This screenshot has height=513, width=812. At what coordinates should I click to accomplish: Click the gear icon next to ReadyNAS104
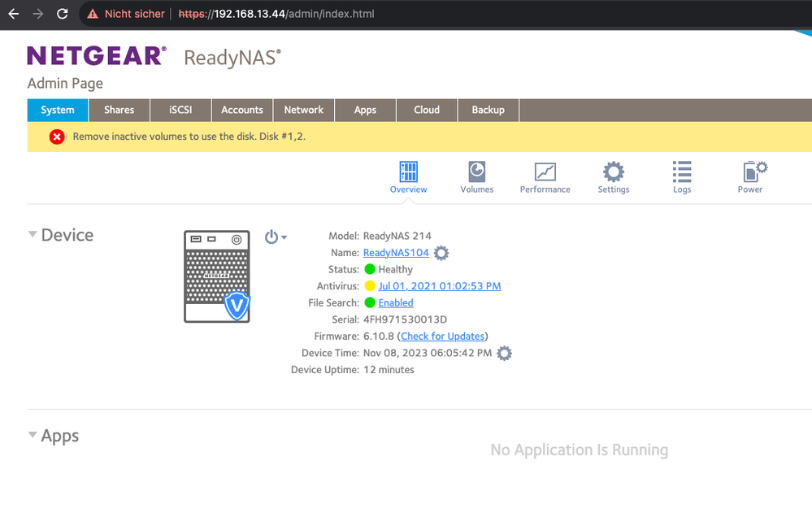click(441, 253)
